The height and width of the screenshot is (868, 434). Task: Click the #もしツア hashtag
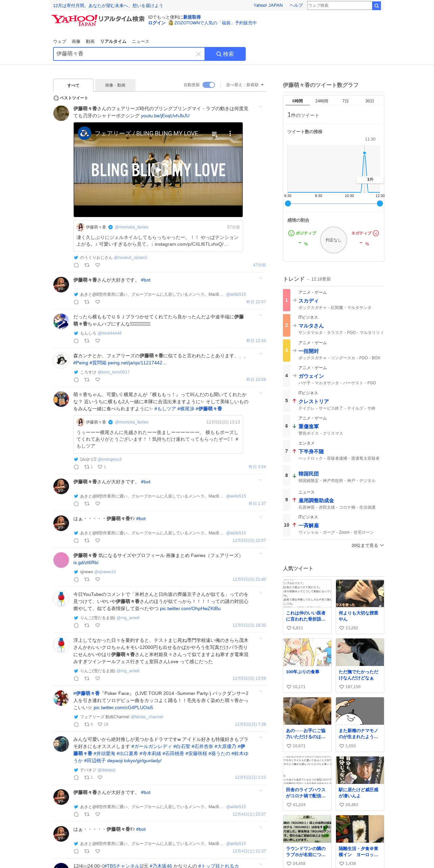click(165, 409)
